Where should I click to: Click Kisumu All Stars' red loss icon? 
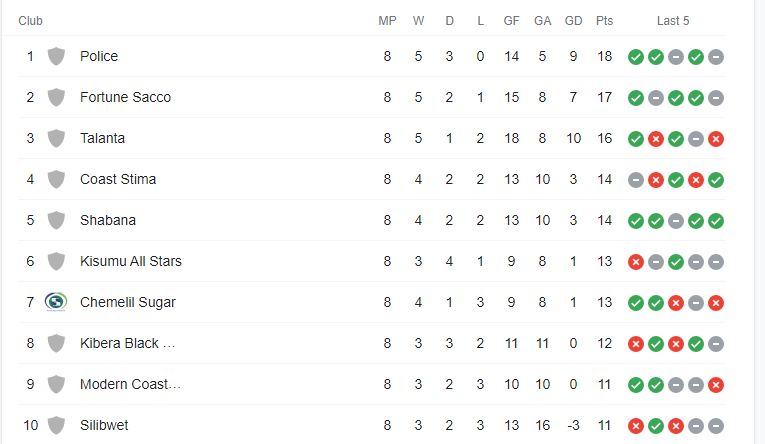636,262
